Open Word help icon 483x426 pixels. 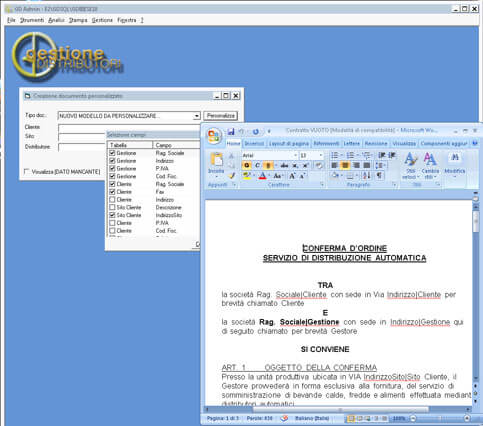pos(475,143)
